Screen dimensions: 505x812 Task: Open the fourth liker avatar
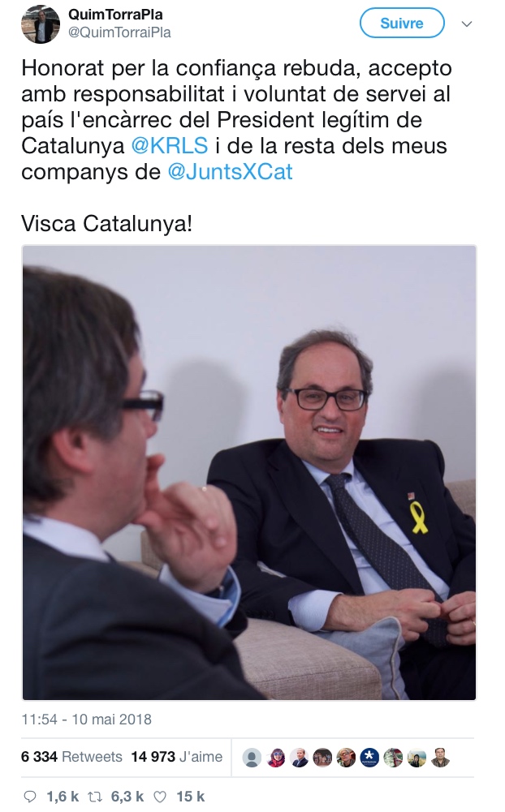coord(322,758)
